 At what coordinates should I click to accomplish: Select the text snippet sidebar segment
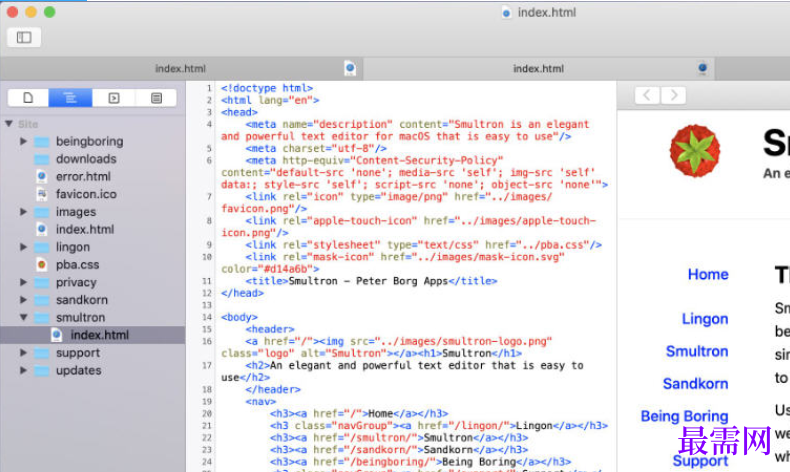156,97
